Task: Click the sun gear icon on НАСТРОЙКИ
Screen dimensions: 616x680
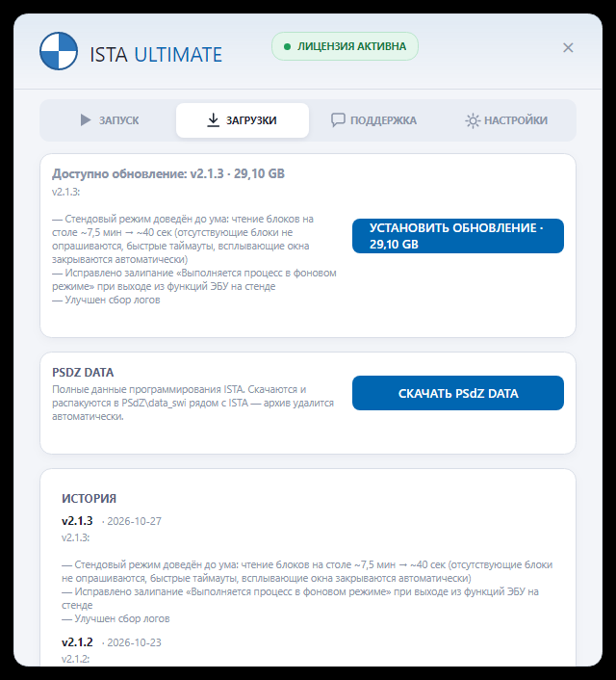Action: tap(472, 120)
